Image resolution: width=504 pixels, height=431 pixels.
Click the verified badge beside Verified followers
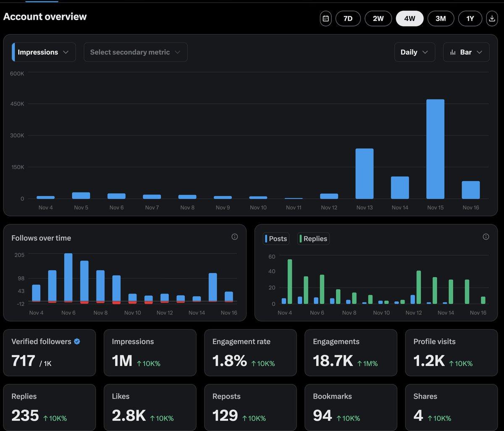(x=77, y=342)
